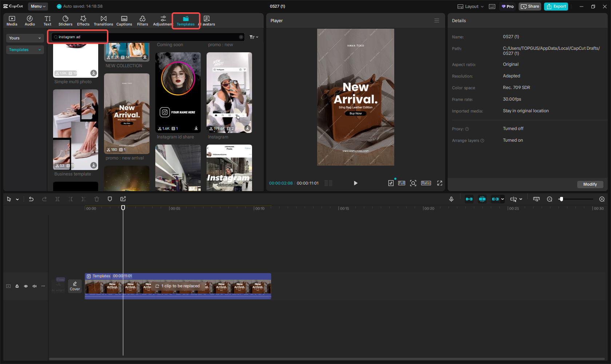Select the Audio panel icon
The width and height of the screenshot is (611, 364).
tap(29, 20)
